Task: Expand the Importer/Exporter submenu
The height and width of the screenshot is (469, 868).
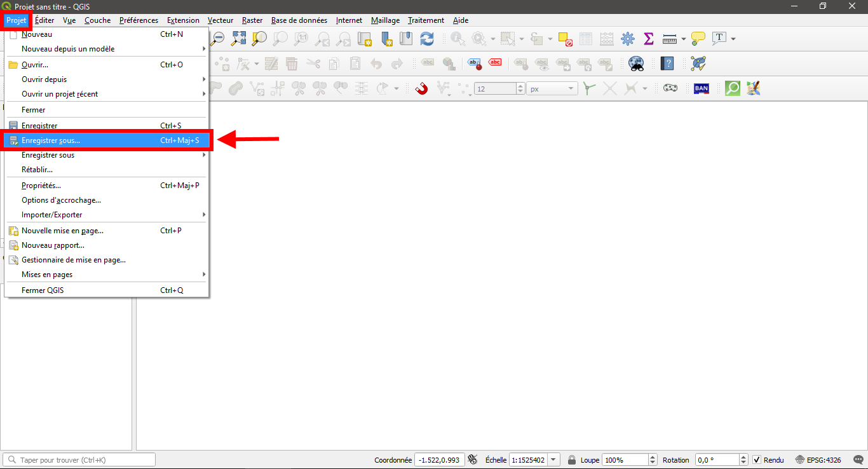Action: pos(106,215)
